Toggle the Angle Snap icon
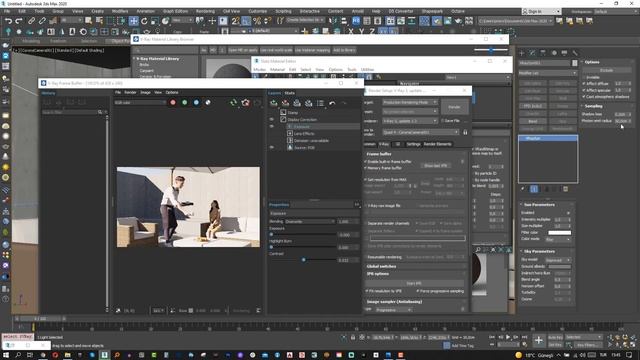The height and width of the screenshot is (360, 640). [246, 20]
